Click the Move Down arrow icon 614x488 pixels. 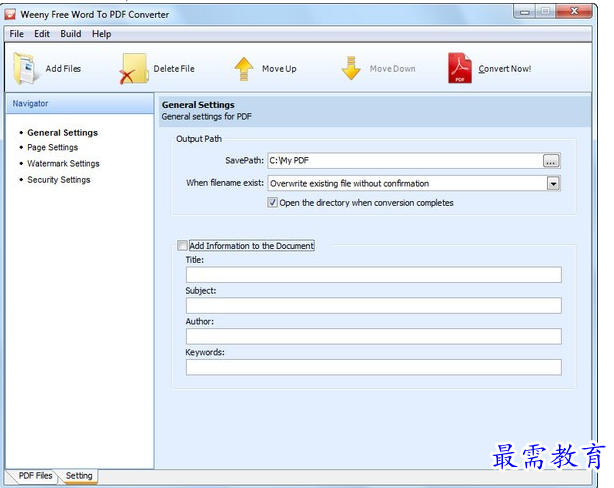[351, 69]
